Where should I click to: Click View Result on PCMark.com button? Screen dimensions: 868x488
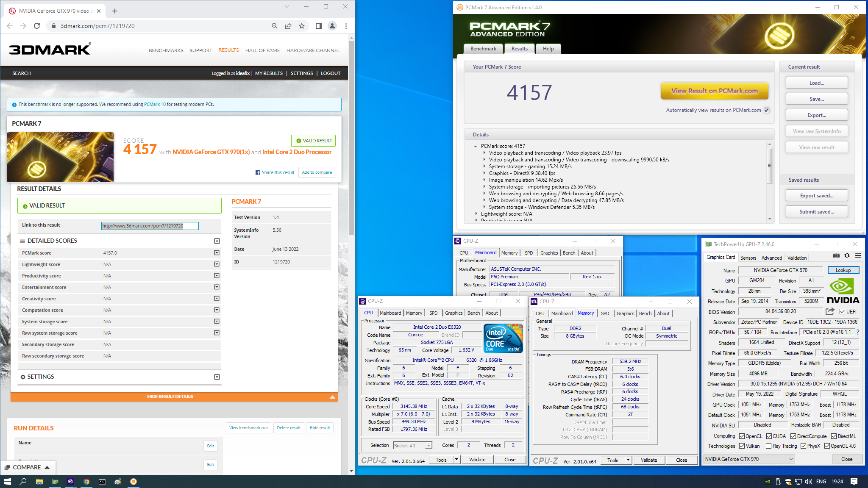(x=715, y=91)
